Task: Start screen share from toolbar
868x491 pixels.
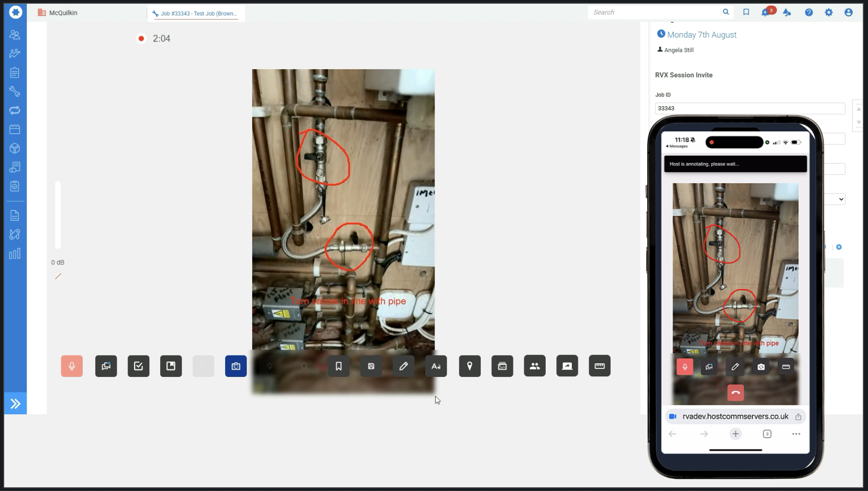Action: point(567,366)
